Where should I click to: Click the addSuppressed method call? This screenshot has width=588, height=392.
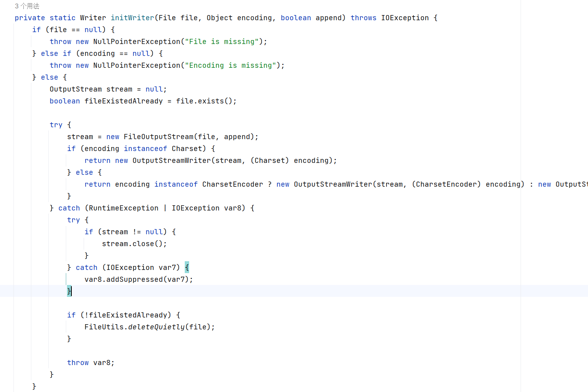pos(134,279)
